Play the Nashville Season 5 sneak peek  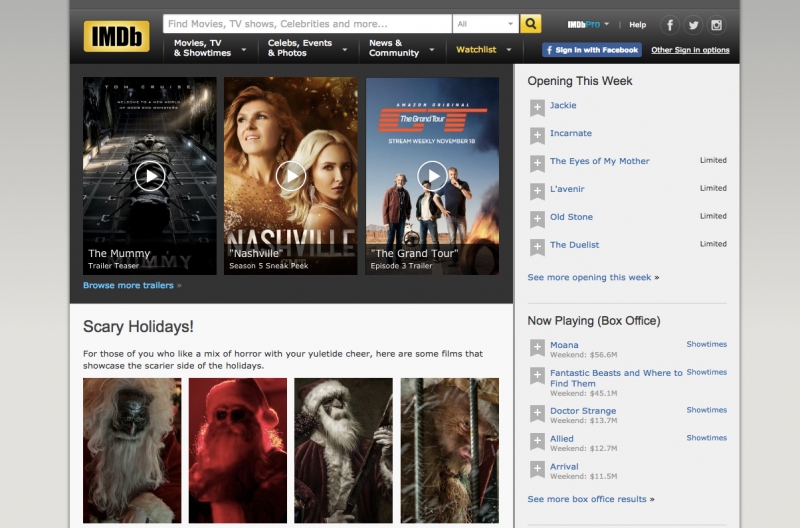point(290,176)
